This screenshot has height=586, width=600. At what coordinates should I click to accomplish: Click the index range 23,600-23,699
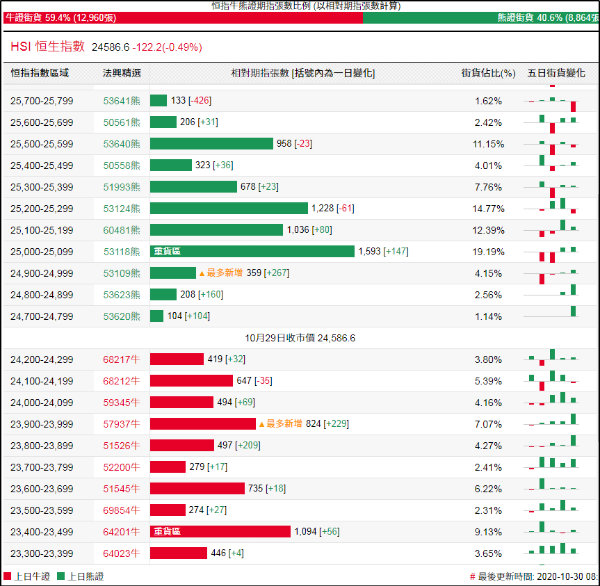(42, 489)
